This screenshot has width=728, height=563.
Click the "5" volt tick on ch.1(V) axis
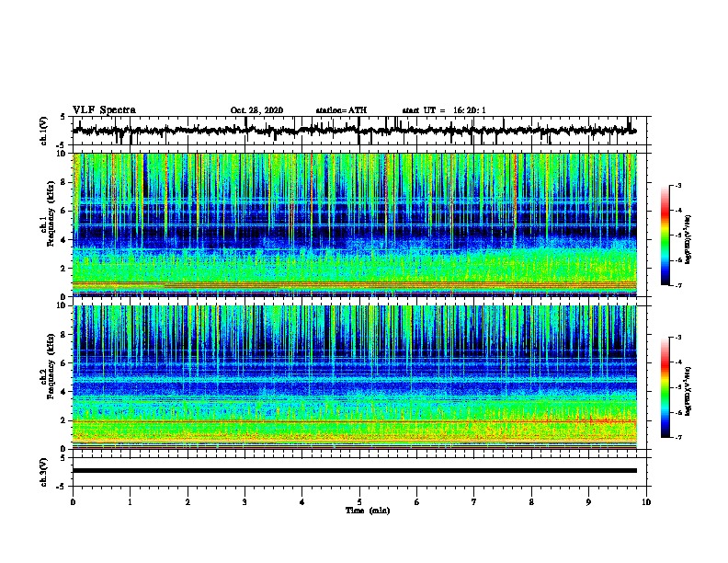63,117
